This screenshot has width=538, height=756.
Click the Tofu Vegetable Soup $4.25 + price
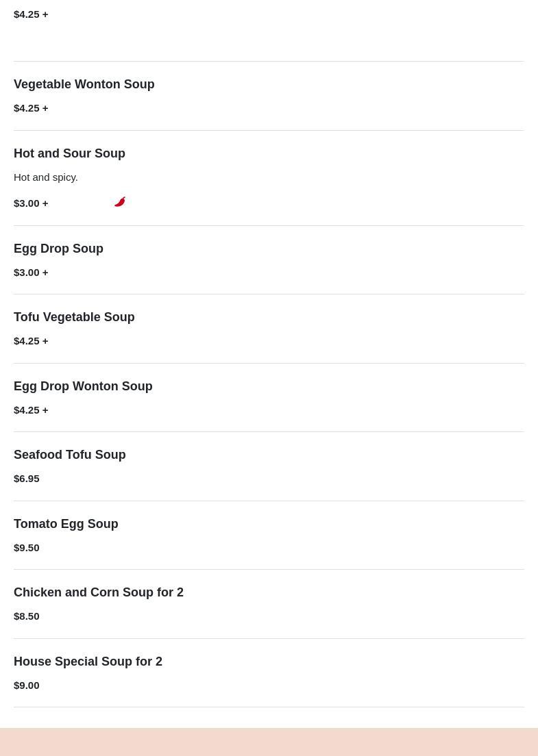point(31,341)
